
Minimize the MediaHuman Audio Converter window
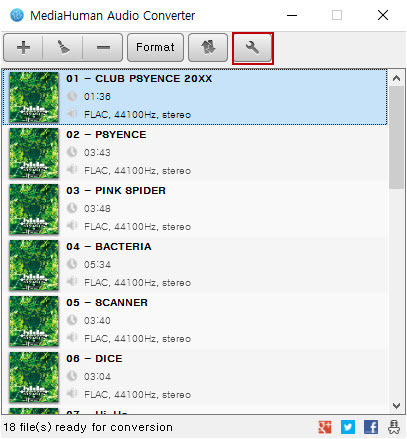292,15
